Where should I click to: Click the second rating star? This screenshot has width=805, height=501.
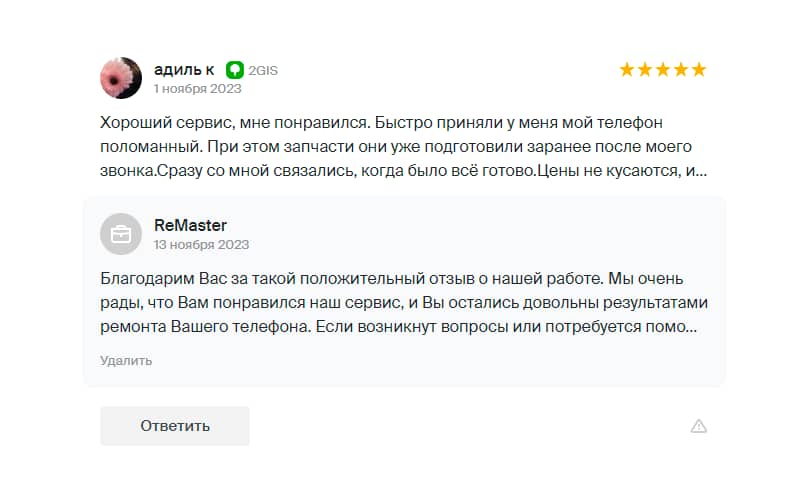pos(645,70)
